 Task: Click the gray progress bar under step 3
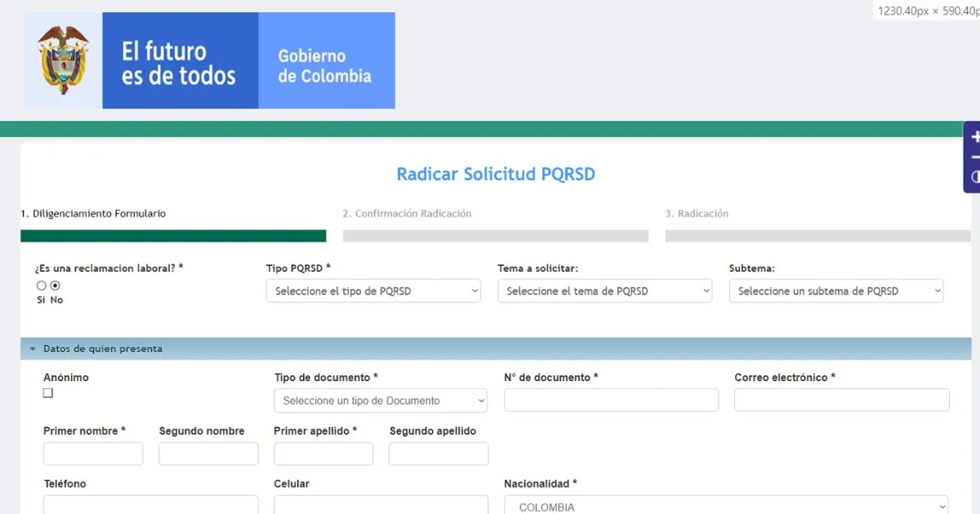pyautogui.click(x=818, y=236)
